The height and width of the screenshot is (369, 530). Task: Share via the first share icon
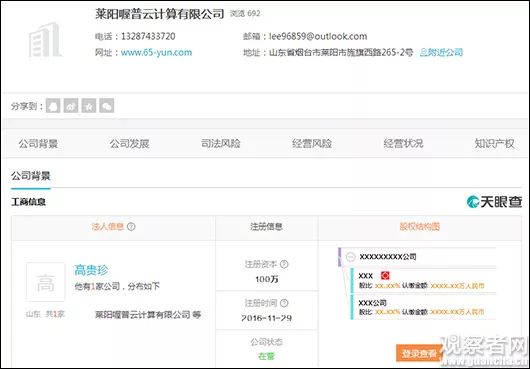pos(53,106)
